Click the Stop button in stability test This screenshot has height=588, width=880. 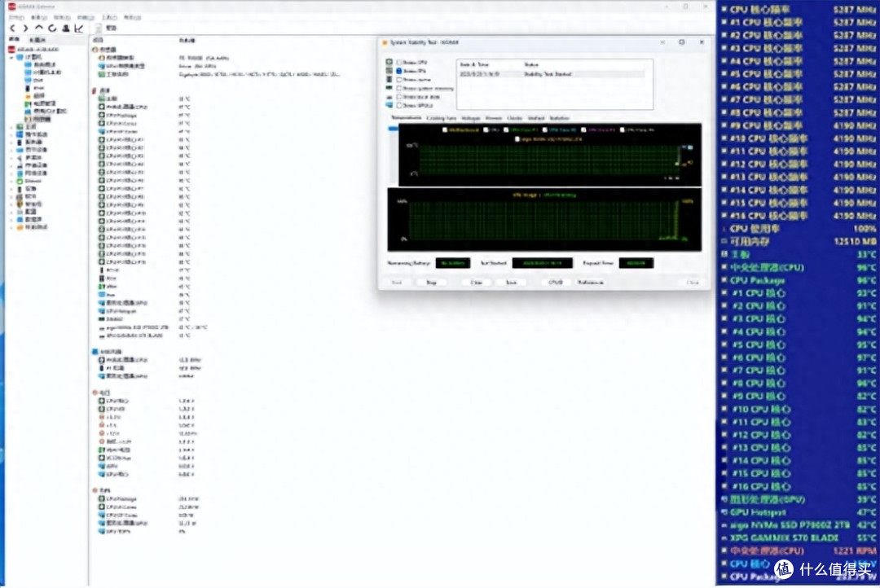tap(431, 283)
